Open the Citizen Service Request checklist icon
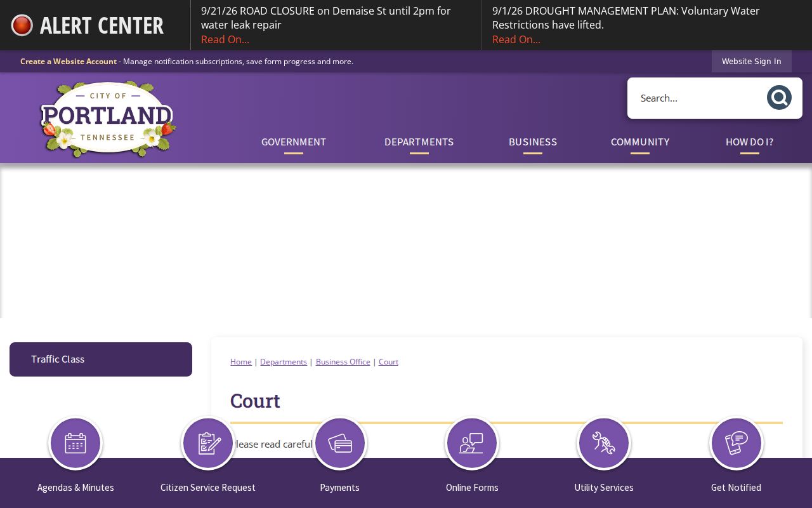The width and height of the screenshot is (812, 508). point(208,443)
